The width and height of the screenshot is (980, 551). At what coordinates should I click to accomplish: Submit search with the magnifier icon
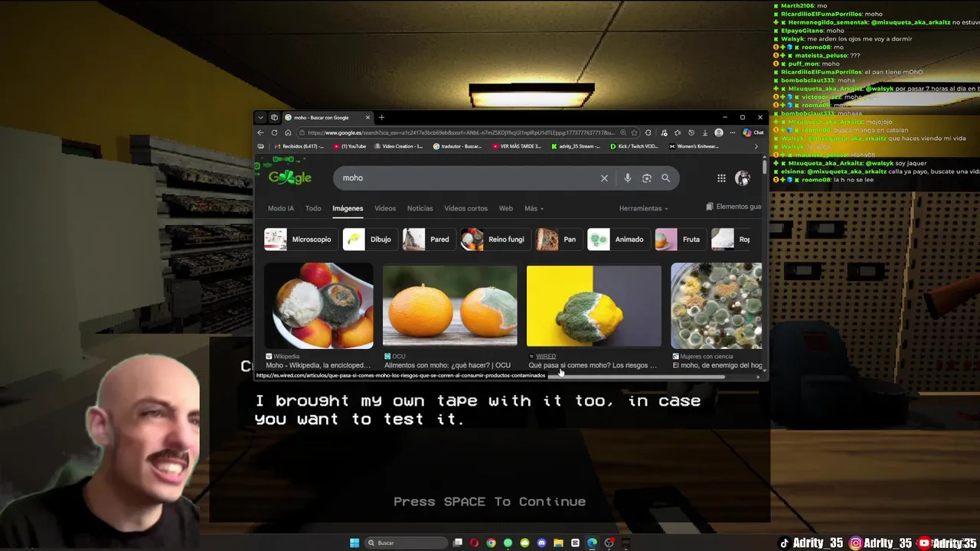click(665, 178)
